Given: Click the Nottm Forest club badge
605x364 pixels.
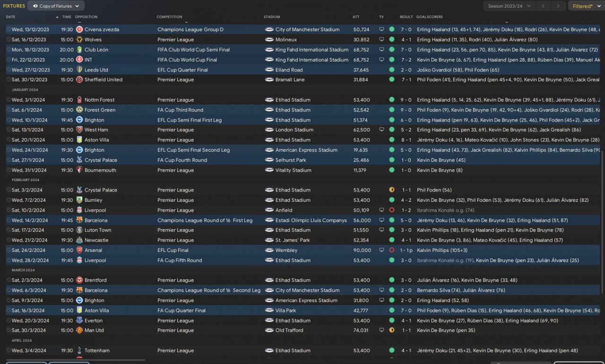Looking at the screenshot, I should click(79, 100).
